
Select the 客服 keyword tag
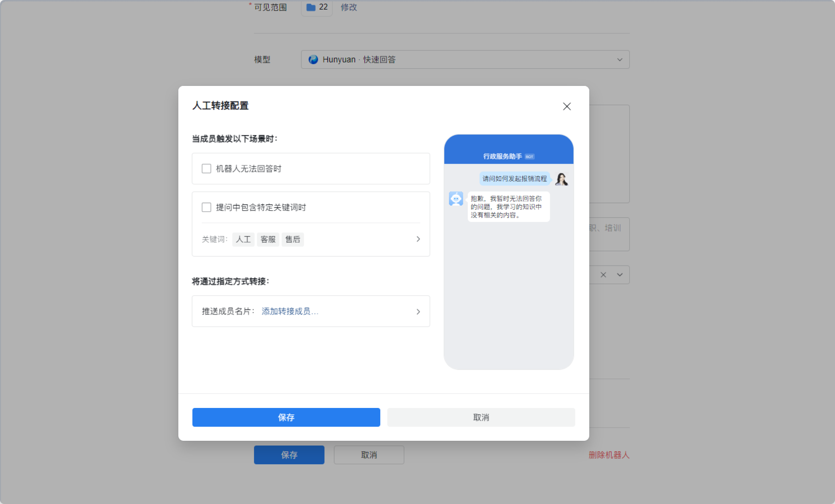[x=268, y=240]
